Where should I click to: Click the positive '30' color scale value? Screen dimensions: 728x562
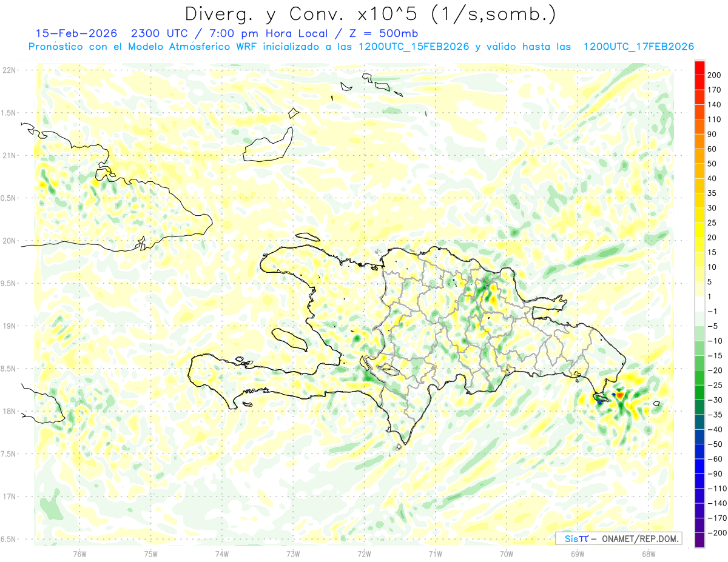pos(712,208)
